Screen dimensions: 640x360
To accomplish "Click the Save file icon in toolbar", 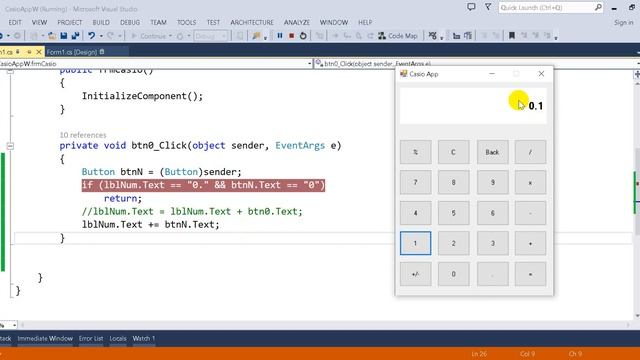I will 64,36.
